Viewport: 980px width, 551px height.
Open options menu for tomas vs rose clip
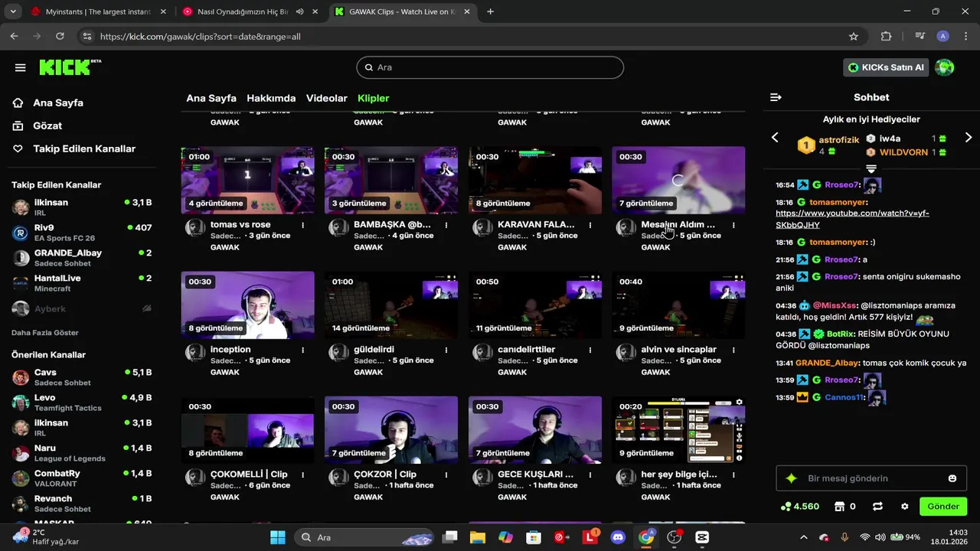(x=303, y=225)
